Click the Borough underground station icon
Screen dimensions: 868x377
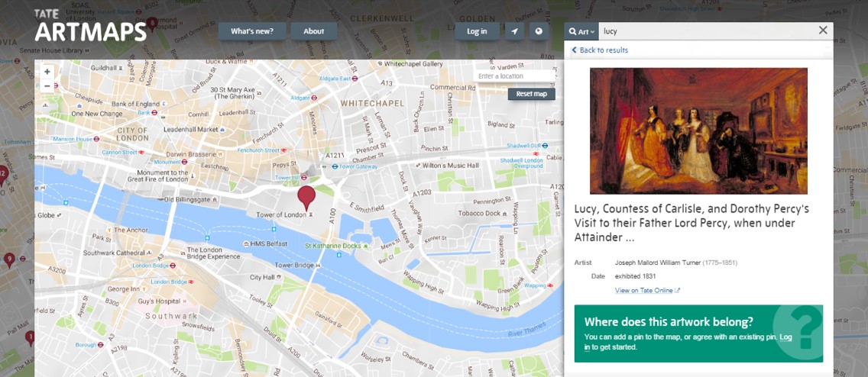[101, 344]
